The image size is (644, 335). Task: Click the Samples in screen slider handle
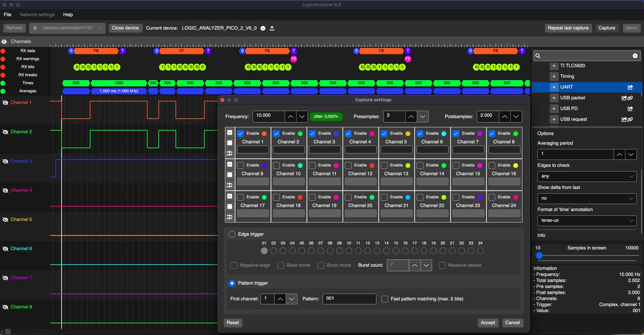539,256
